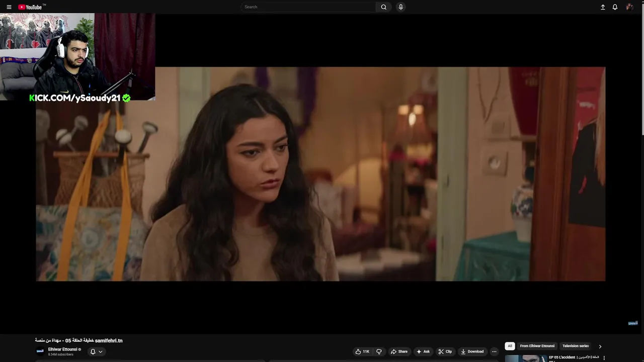Start voice search with the microphone

pos(400,7)
